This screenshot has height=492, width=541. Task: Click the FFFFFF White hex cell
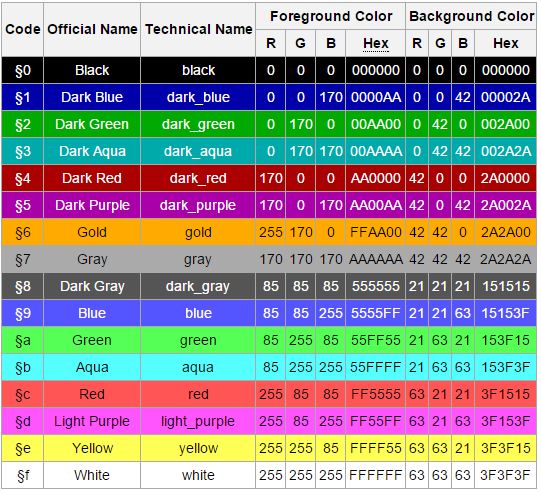[376, 475]
